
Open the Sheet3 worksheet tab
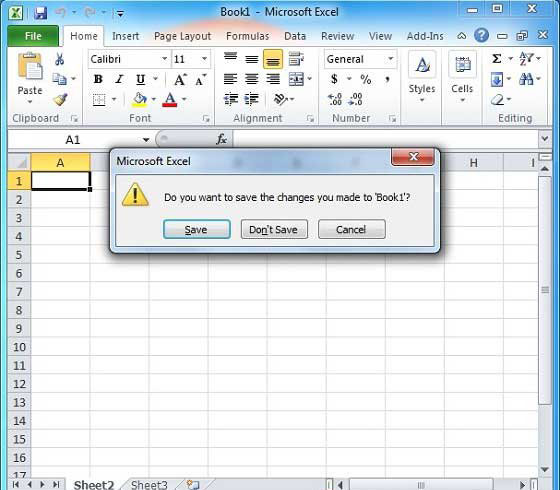[x=149, y=485]
